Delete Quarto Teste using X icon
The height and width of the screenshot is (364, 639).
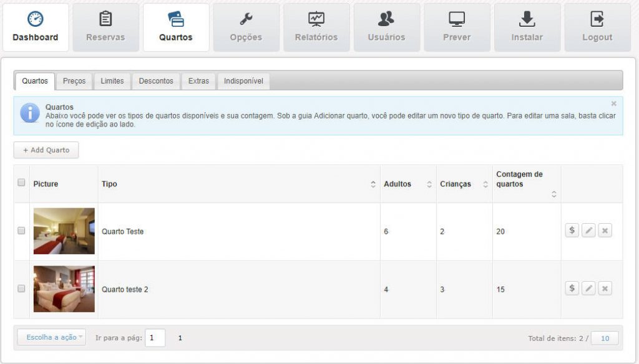[605, 231]
